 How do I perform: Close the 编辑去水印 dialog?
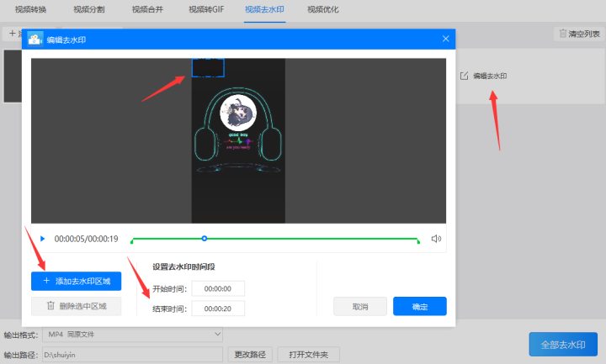[445, 39]
